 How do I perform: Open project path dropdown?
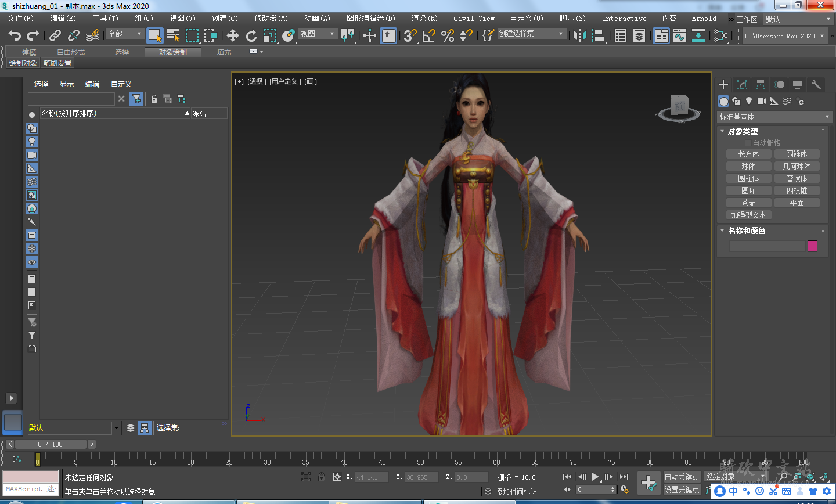(785, 36)
